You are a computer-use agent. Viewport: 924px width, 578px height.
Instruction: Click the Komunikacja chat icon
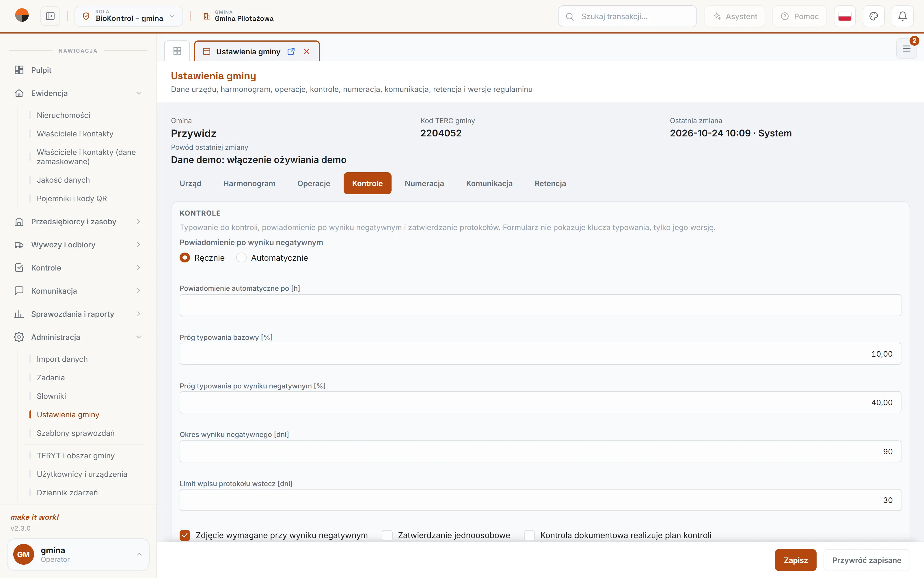19,291
